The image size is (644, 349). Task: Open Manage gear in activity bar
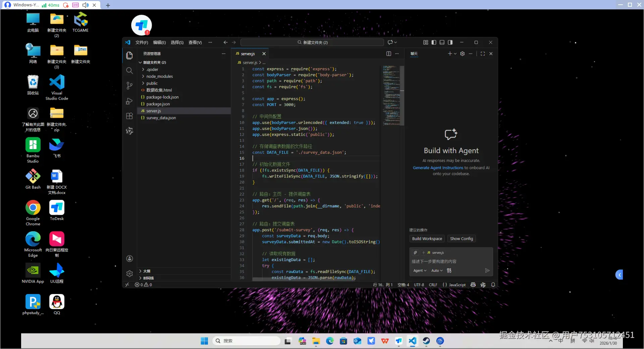pyautogui.click(x=129, y=274)
